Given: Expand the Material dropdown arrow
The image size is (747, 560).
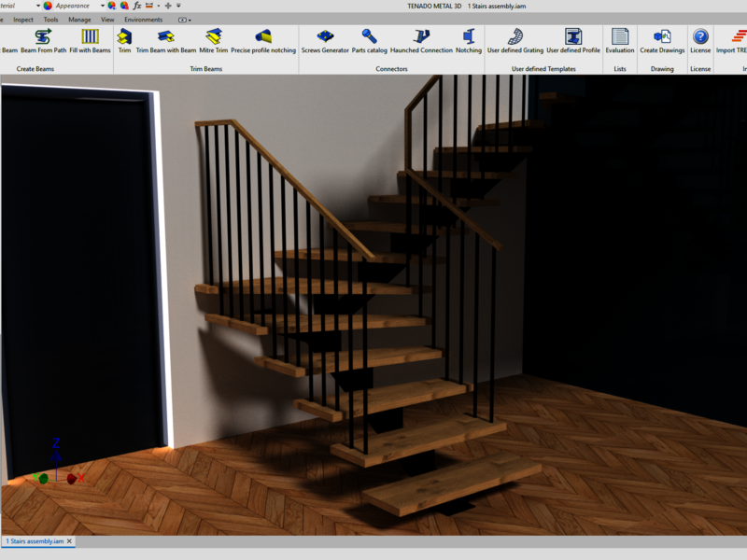Looking at the screenshot, I should (38, 6).
